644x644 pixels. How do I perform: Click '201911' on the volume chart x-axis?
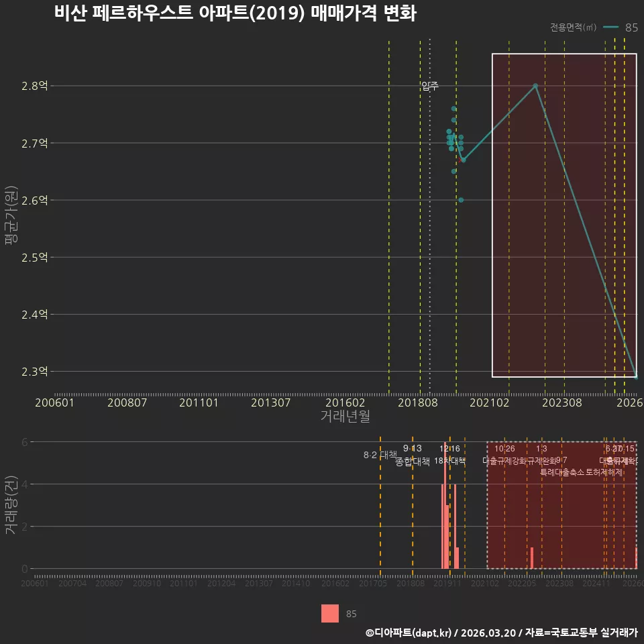click(447, 583)
